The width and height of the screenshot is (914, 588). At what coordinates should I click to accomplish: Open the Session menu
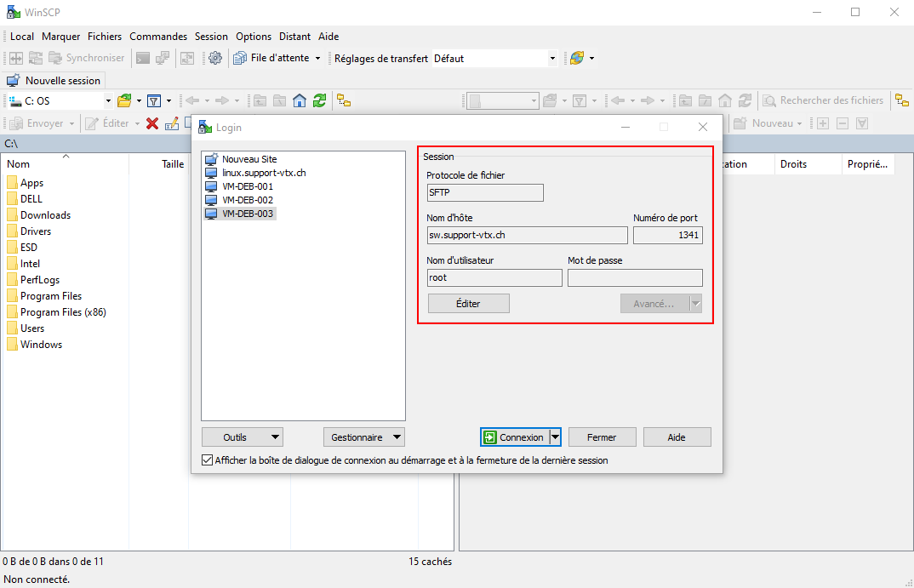(211, 36)
